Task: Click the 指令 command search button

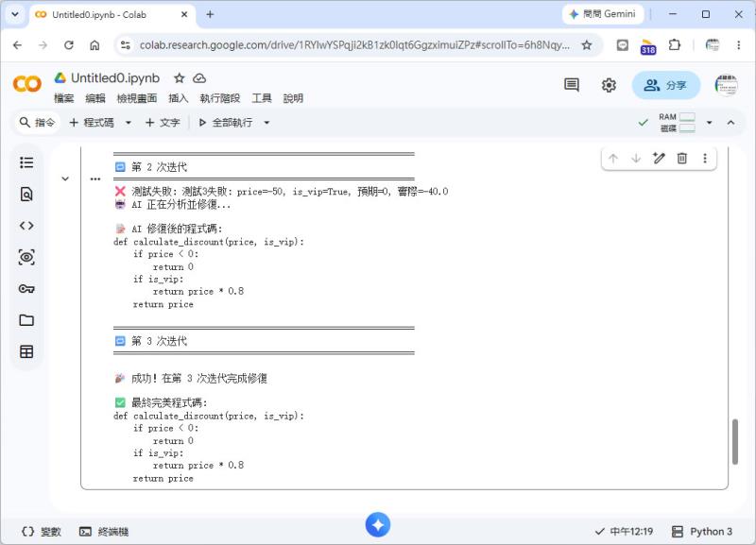Action: pos(37,123)
